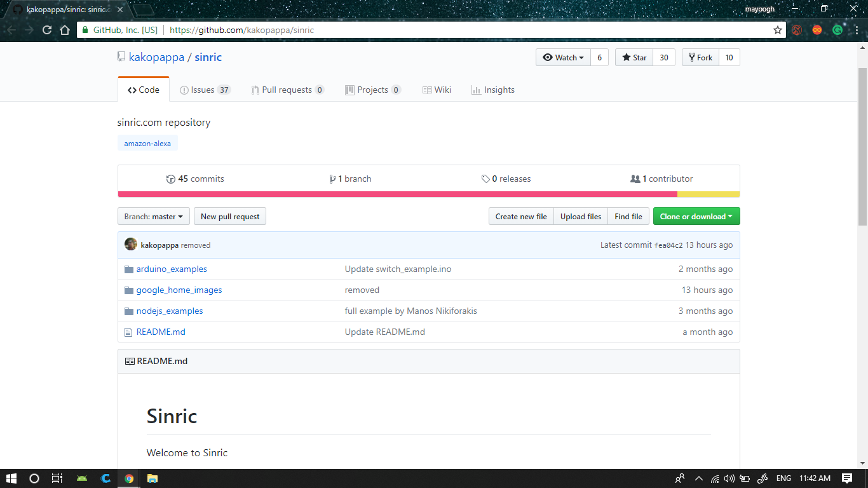Click the yellow language bar segment

tap(709, 194)
